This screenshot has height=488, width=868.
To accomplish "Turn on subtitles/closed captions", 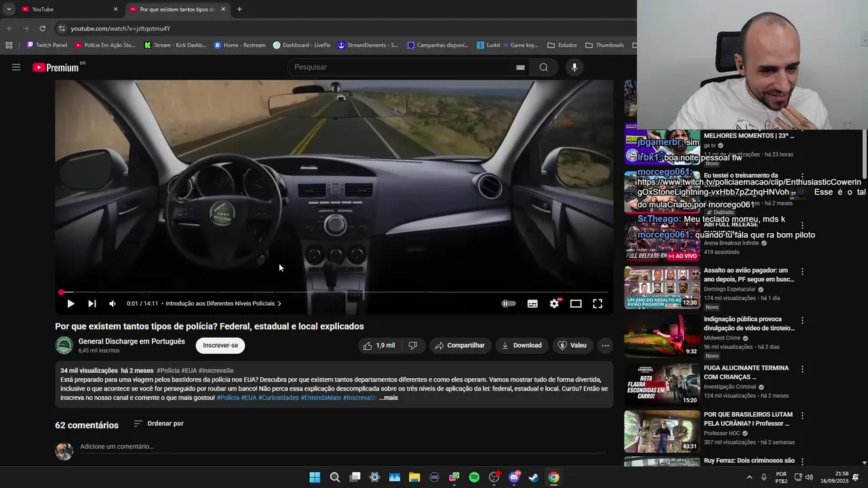I will pyautogui.click(x=532, y=304).
